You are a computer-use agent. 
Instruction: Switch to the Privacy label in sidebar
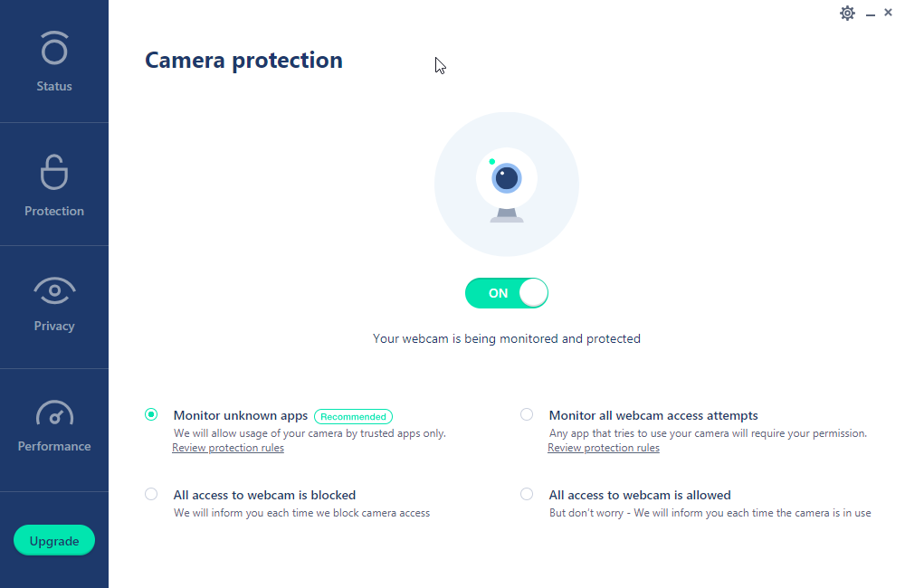tap(54, 326)
